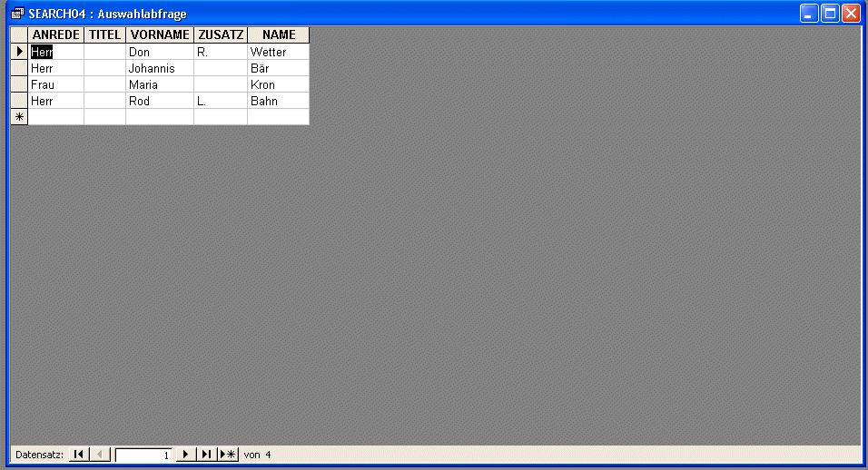Go to previous record navigation button

[100, 455]
